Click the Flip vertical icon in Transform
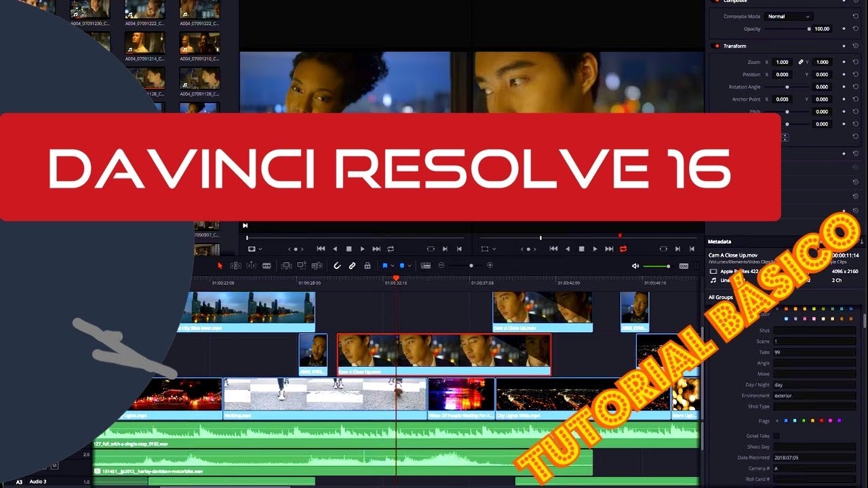 click(x=785, y=138)
